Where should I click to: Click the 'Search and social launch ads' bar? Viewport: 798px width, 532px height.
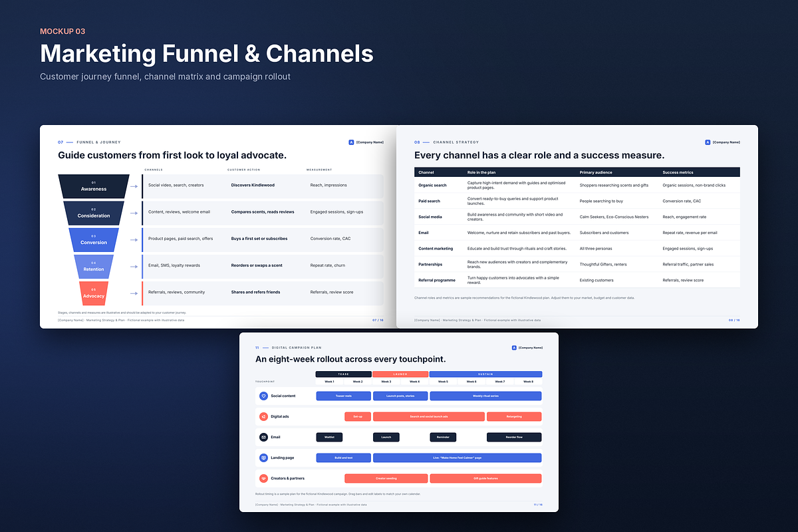point(429,416)
